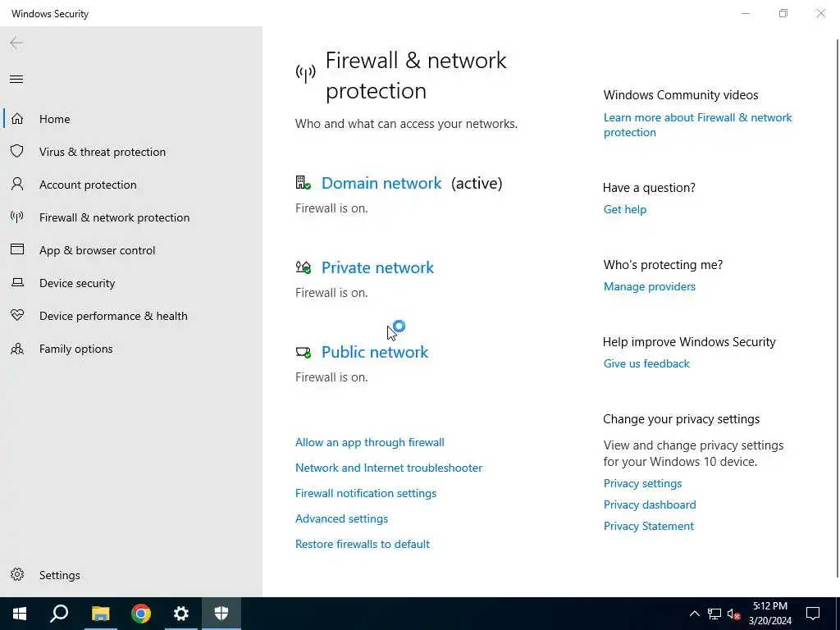
Task: Select Device performance & health heart icon
Action: pos(17,316)
